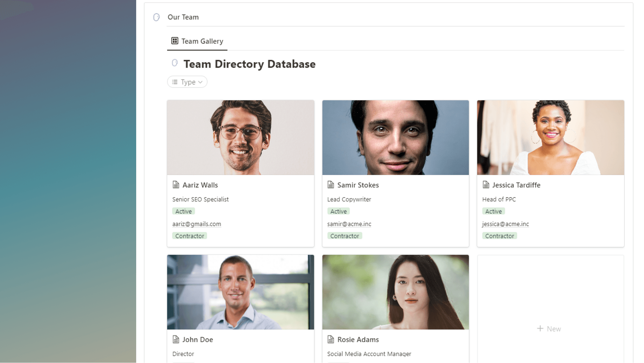Click Jessica Tardiffe's Contractor tag
The height and width of the screenshot is (363, 644).
pos(499,236)
